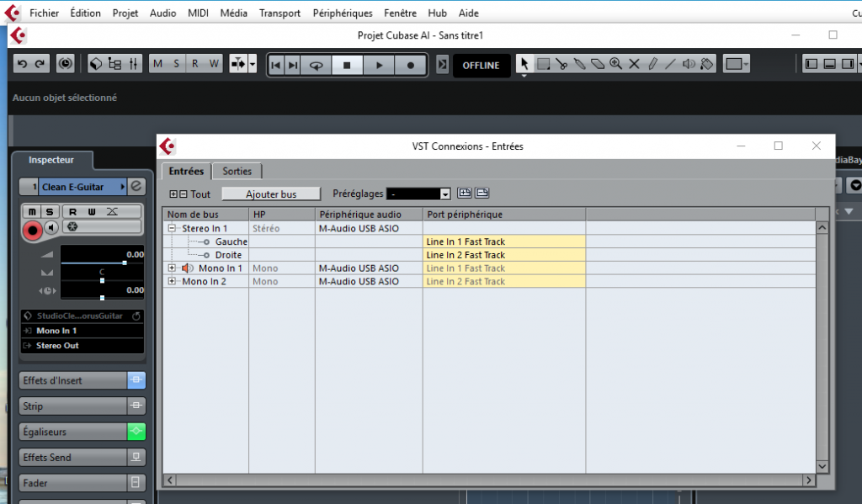Toggle global Solo state button S
862x504 pixels.
pos(177,64)
